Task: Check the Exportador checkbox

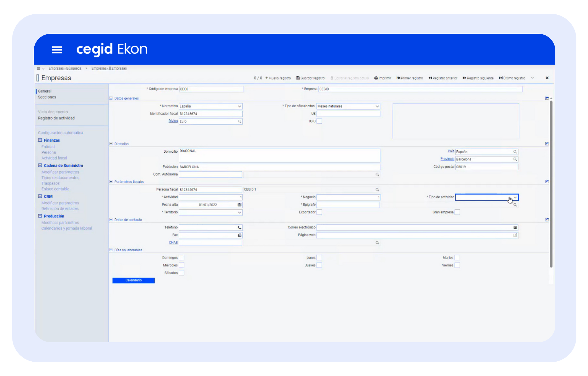Action: [x=319, y=212]
